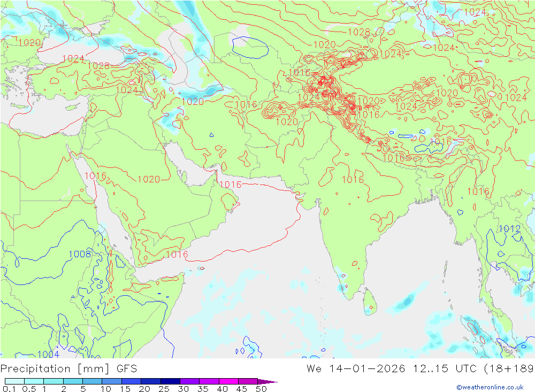Click the red '1028' isobar label over Turkey
535x392 pixels.
click(98, 66)
